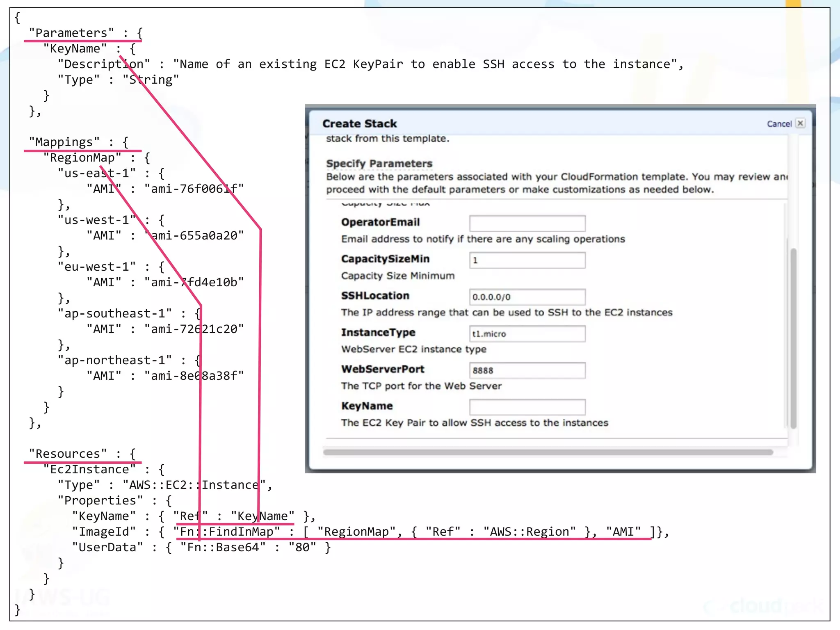840x630 pixels.
Task: Click the "ap-northeast-1" region entry
Action: pos(114,360)
